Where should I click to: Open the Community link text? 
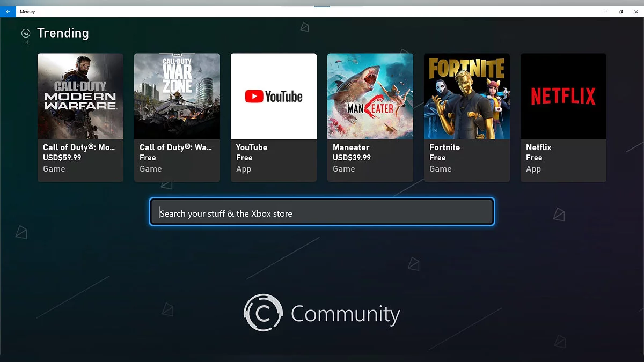(346, 314)
